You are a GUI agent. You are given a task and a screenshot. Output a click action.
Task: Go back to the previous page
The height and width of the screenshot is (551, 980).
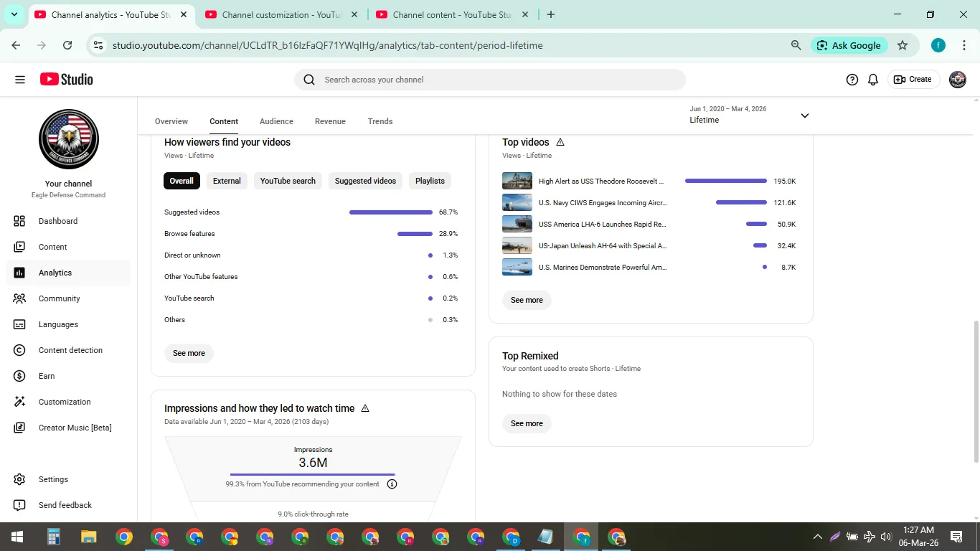tap(16, 45)
